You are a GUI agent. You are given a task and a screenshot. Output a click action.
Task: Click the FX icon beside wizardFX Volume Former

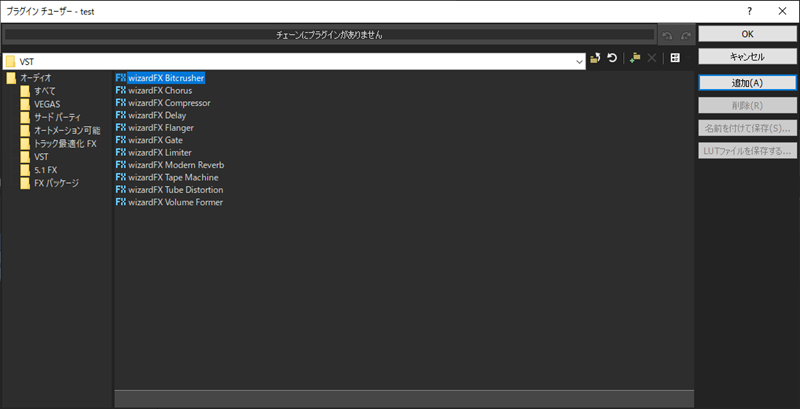click(121, 202)
